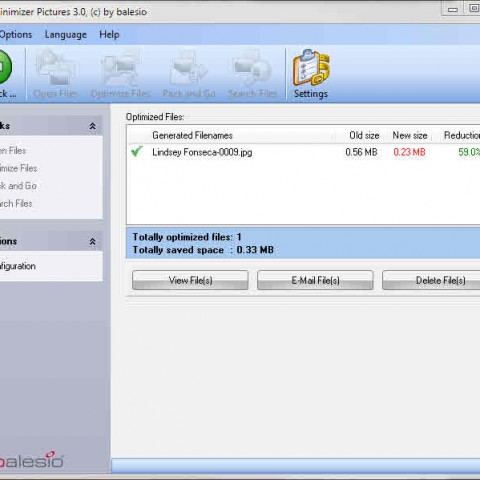Collapse the Options panel with its chevron
This screenshot has width=480, height=480.
coord(92,241)
